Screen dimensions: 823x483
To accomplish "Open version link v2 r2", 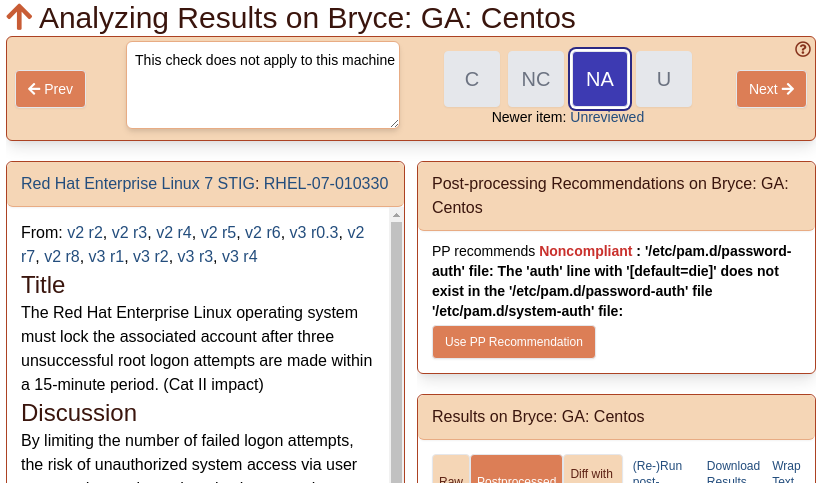I will tap(85, 232).
